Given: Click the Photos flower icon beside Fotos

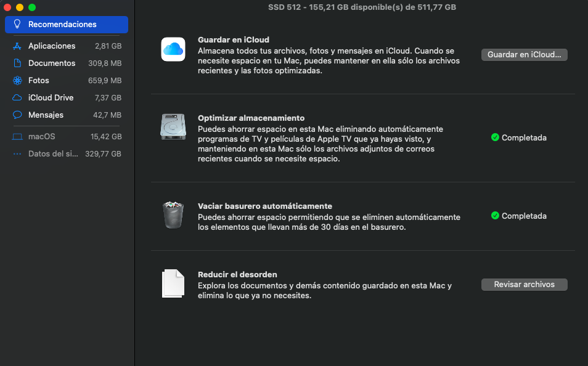Looking at the screenshot, I should point(17,80).
